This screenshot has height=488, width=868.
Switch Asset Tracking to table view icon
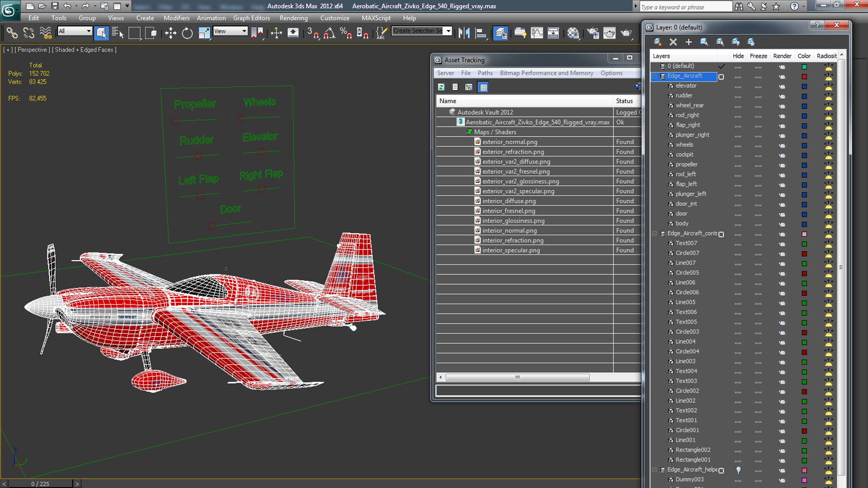(483, 87)
